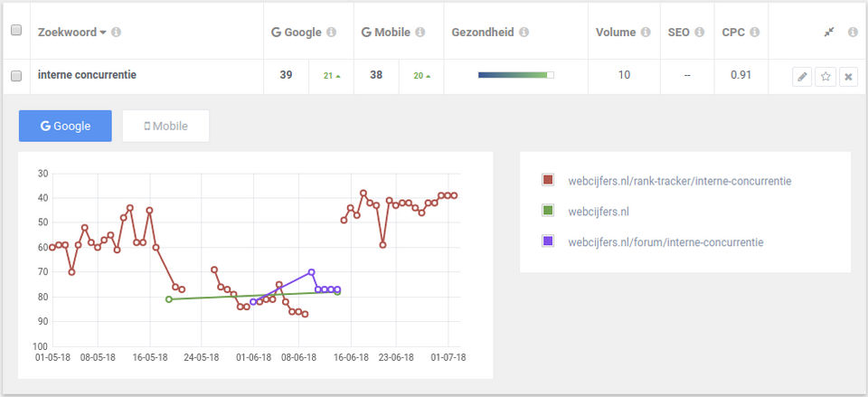Viewport: 868px width, 397px height.
Task: Click the pencil edit icon for interne concurrentie
Action: tap(802, 77)
